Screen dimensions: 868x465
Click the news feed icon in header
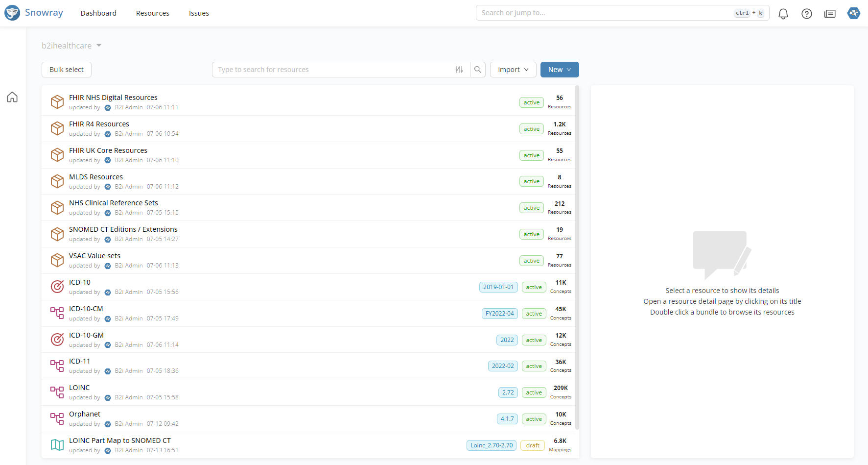click(x=830, y=14)
